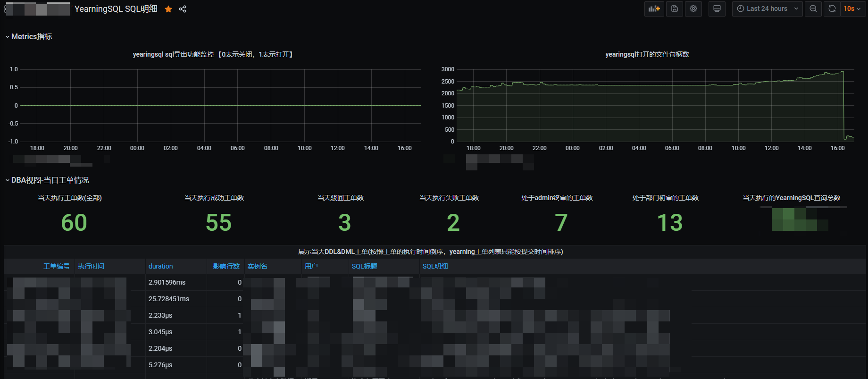Star the YearningSQL dashboard as favorite
Screen dimensions: 868x379
click(168, 9)
